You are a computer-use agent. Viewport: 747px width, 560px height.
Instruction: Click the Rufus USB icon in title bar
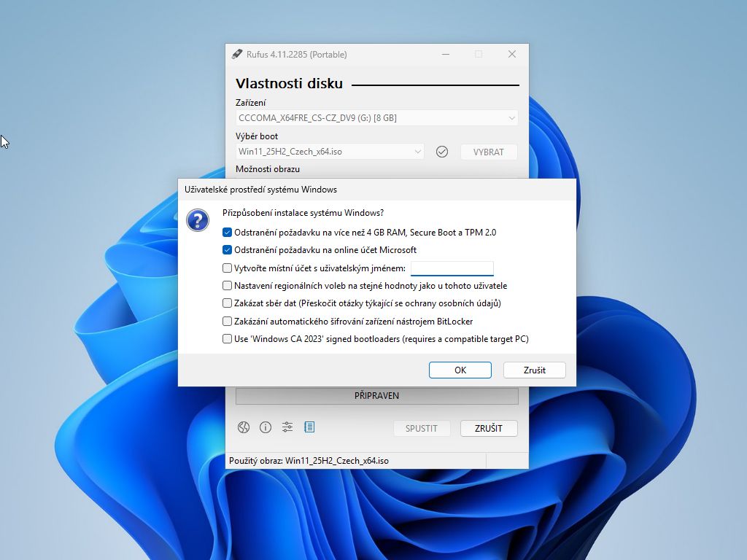(x=236, y=54)
